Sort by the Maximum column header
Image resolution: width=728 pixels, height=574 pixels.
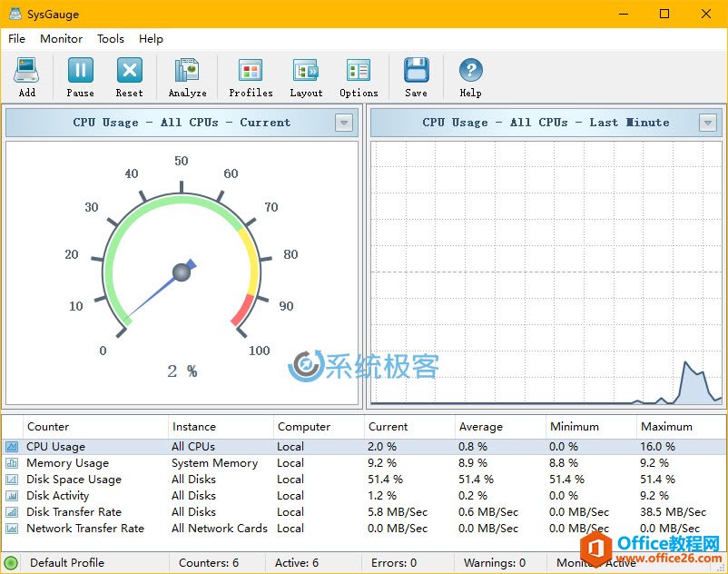(x=666, y=427)
